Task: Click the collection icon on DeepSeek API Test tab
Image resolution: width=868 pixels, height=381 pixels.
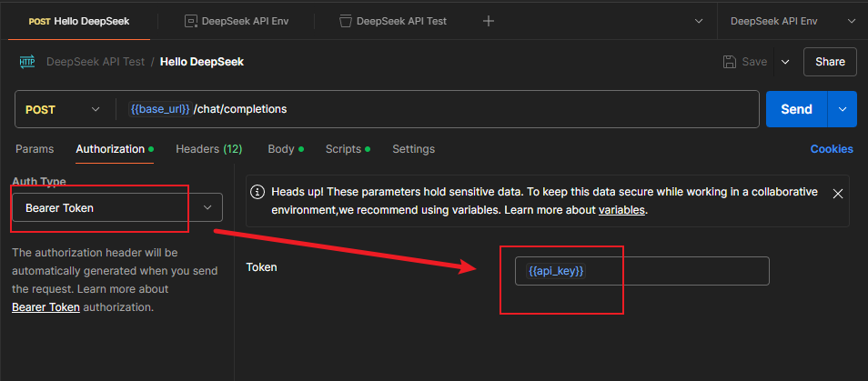Action: point(346,21)
